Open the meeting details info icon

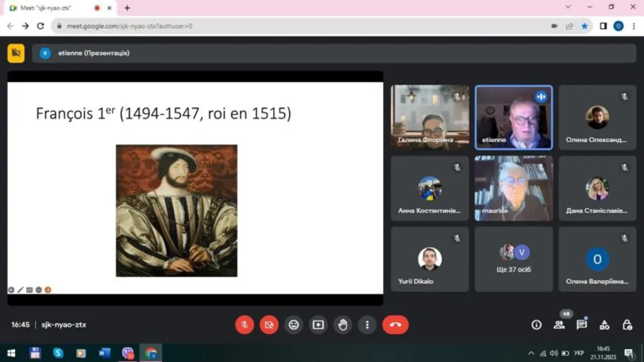(x=536, y=325)
